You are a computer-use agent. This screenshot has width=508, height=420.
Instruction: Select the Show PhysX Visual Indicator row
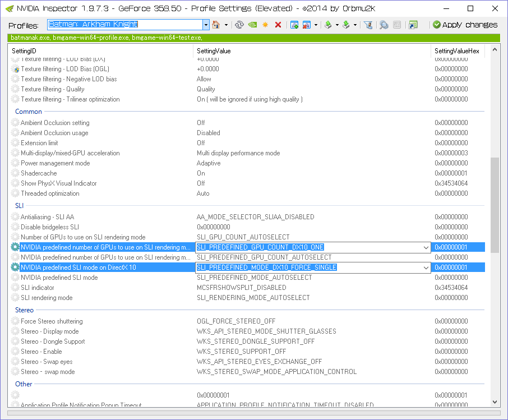[247, 183]
